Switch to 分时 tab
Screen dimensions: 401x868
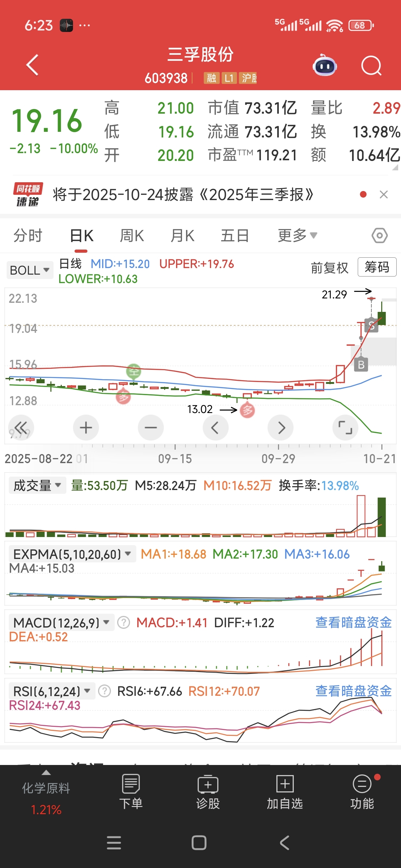[28, 235]
